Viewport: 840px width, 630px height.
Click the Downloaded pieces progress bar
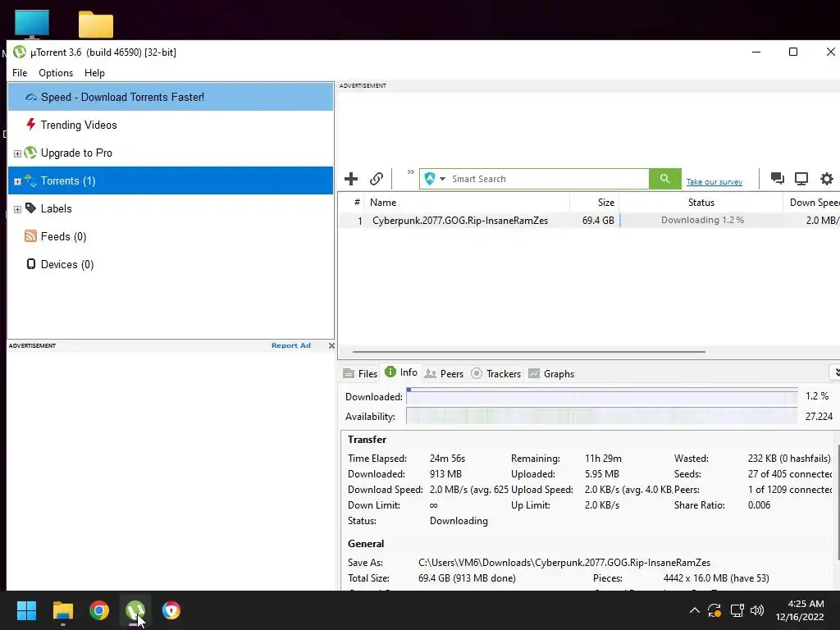tap(601, 396)
